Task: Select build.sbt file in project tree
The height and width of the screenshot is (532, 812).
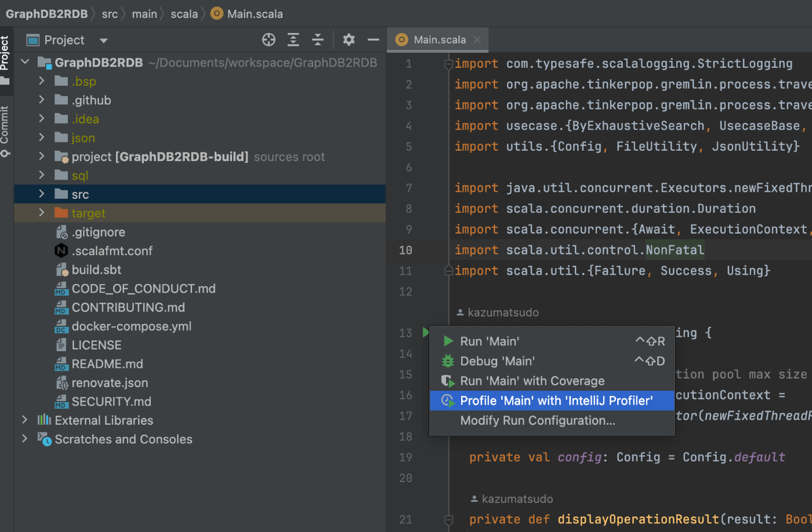Action: [x=96, y=269]
